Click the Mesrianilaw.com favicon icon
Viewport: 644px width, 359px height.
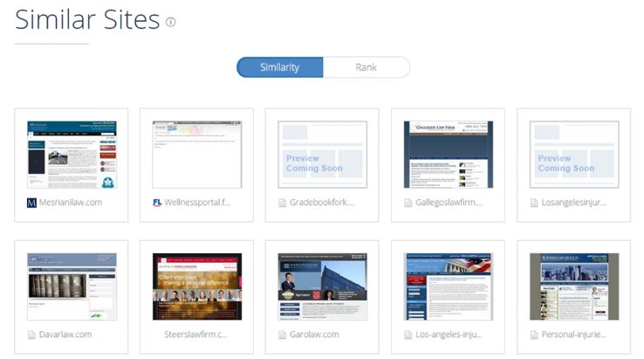click(x=32, y=203)
